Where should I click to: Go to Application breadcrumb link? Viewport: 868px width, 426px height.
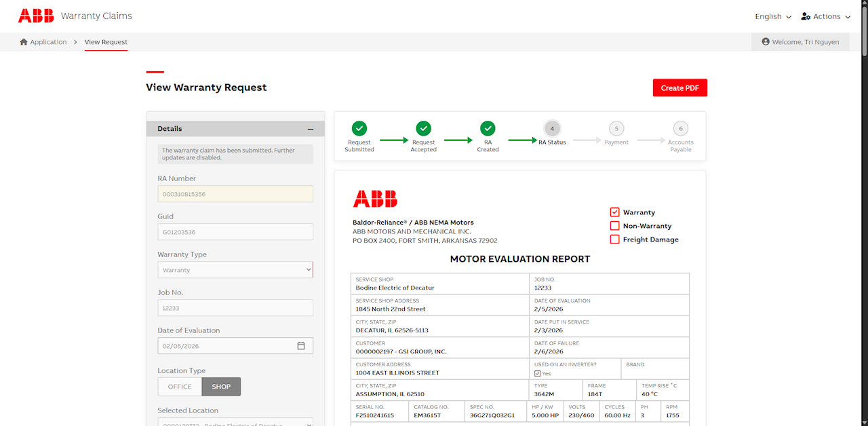[x=48, y=42]
